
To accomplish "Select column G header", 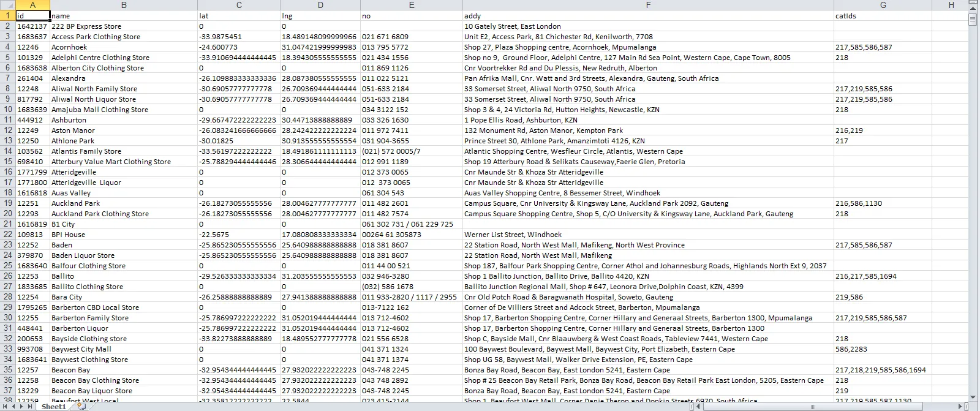I will 883,5.
